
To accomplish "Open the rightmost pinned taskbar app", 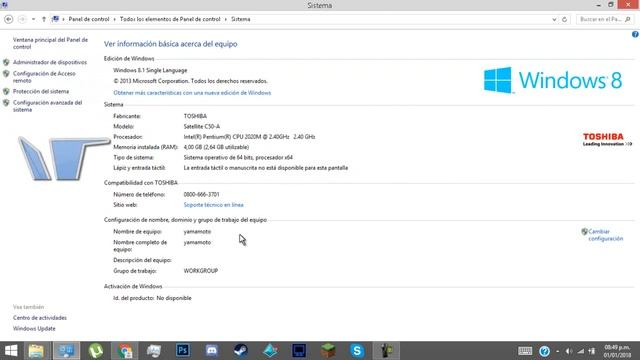I will coord(386,351).
